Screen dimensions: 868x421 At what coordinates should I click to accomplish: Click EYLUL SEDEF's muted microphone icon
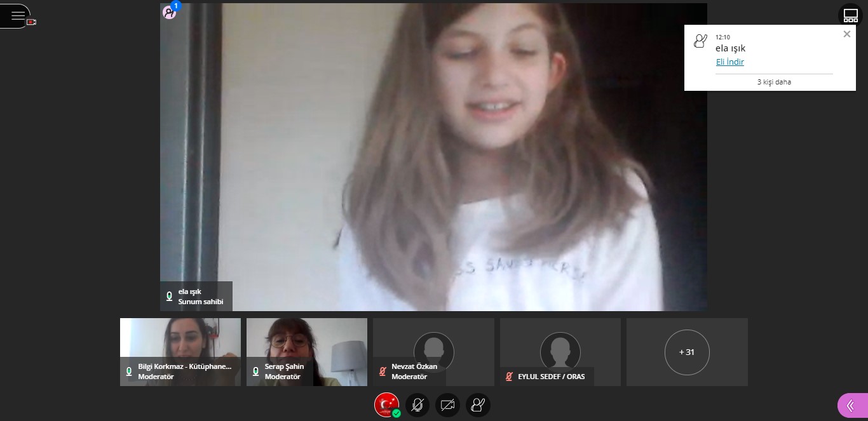tap(509, 377)
